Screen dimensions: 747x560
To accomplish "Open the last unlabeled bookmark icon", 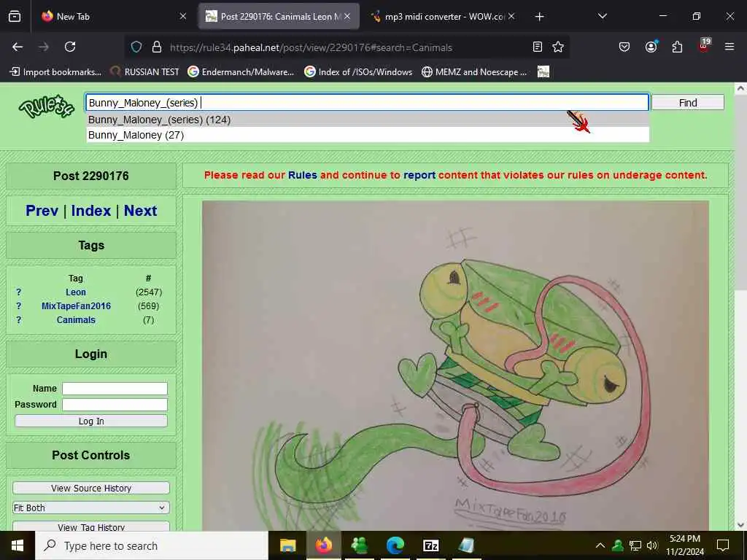I will (543, 72).
